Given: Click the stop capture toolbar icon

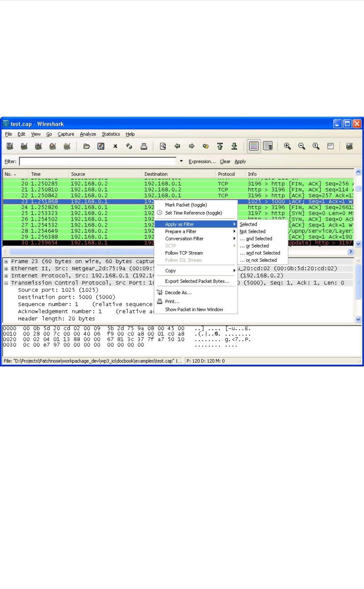Looking at the screenshot, I should (x=53, y=146).
